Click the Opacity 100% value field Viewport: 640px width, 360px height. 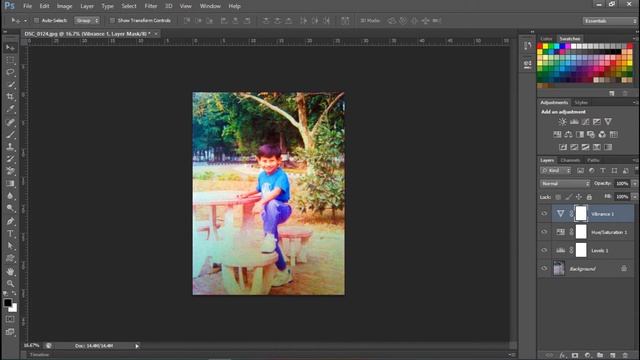[x=622, y=184]
